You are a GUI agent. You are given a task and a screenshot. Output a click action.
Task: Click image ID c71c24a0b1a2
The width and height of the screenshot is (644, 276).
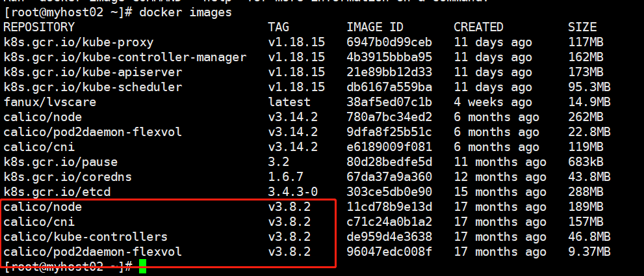click(x=389, y=222)
